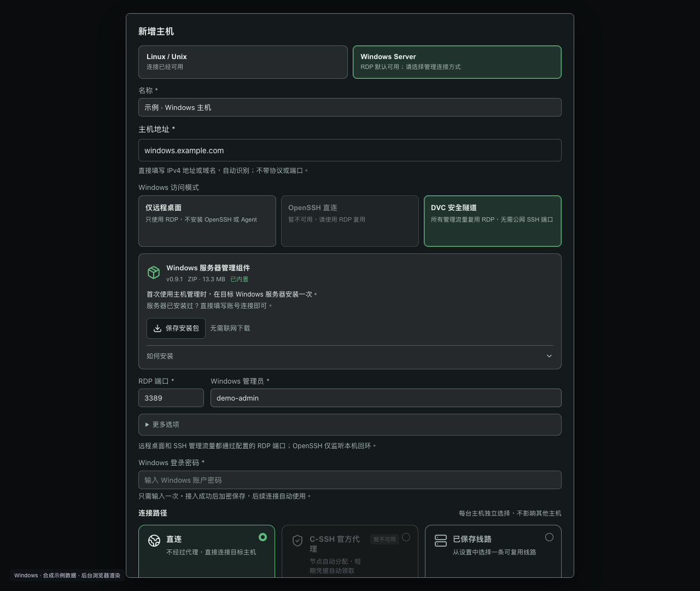Click the 暂不可用 badge on C-SSH card
This screenshot has width=700, height=591.
click(x=384, y=540)
